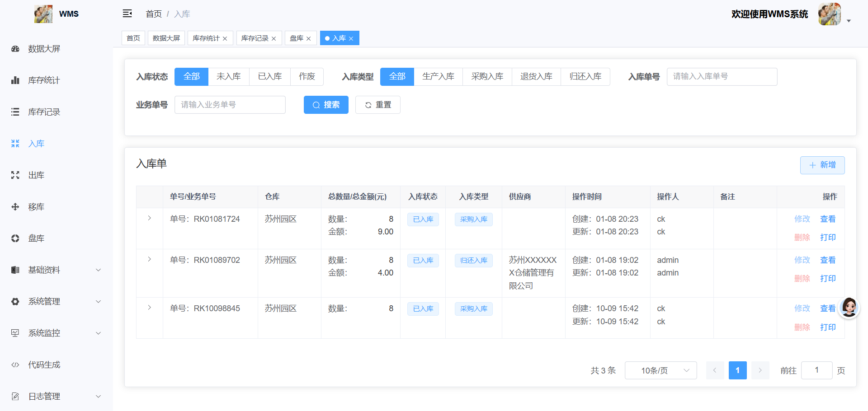
Task: Open the 10条/页 page size dropdown
Action: tap(660, 370)
